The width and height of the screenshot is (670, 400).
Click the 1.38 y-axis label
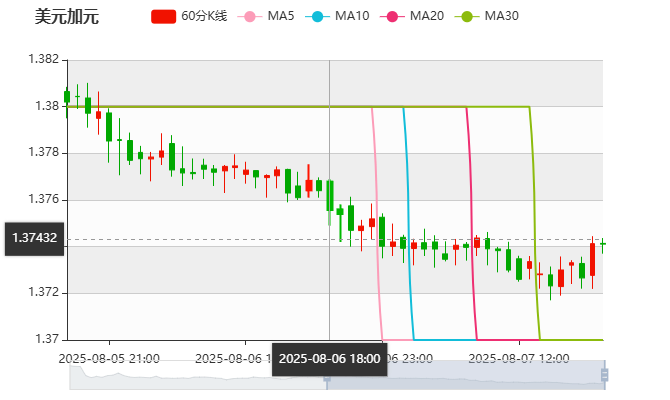point(47,106)
